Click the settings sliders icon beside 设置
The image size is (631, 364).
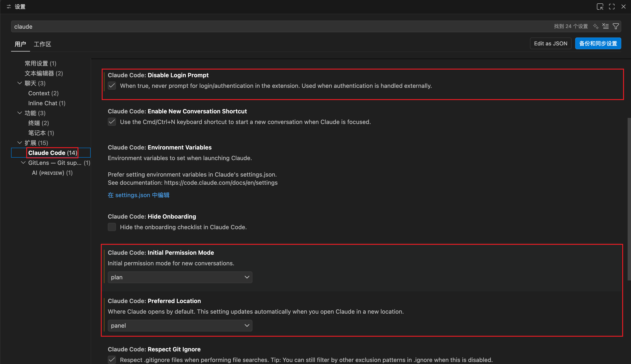(9, 7)
